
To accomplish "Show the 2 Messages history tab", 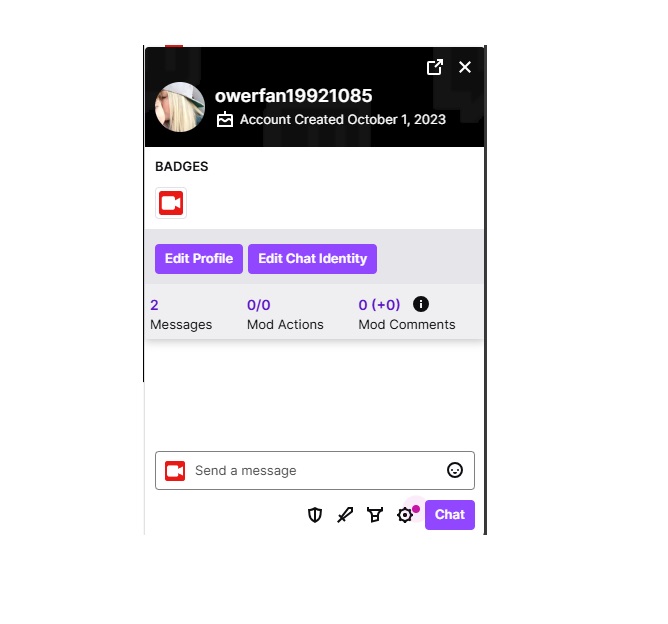I will point(181,314).
